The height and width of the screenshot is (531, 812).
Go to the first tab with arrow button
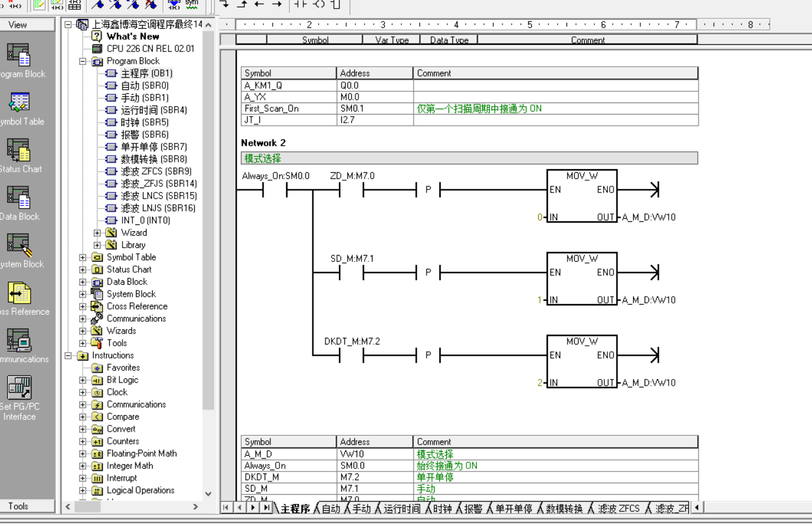[x=226, y=508]
